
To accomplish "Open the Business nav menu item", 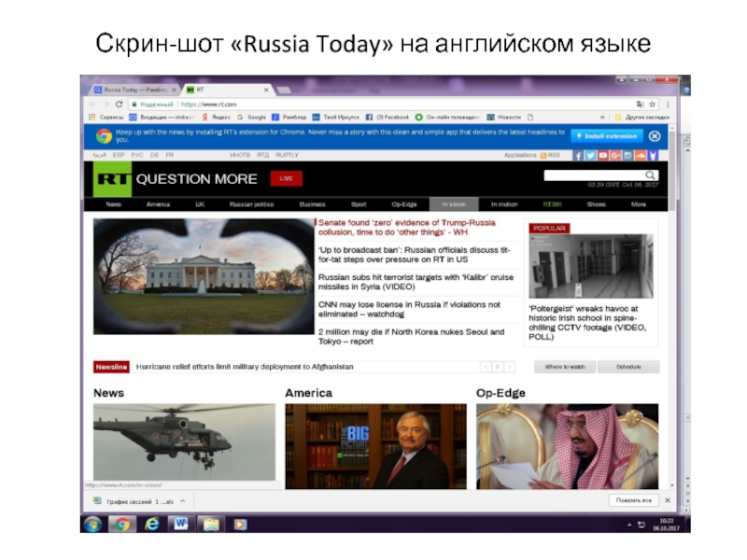I will 312,204.
